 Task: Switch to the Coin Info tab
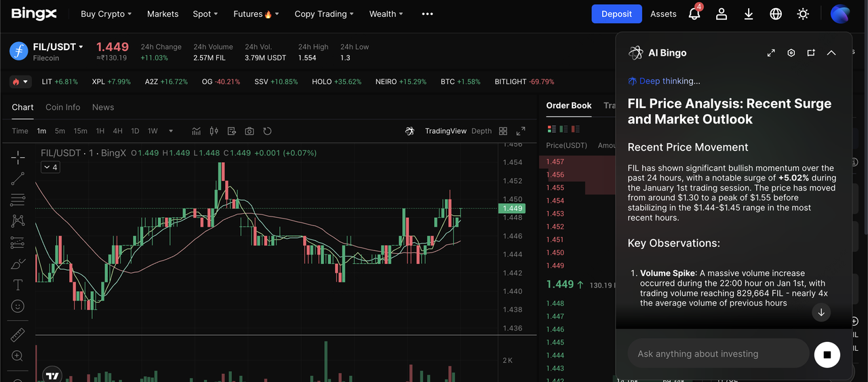pos(62,107)
